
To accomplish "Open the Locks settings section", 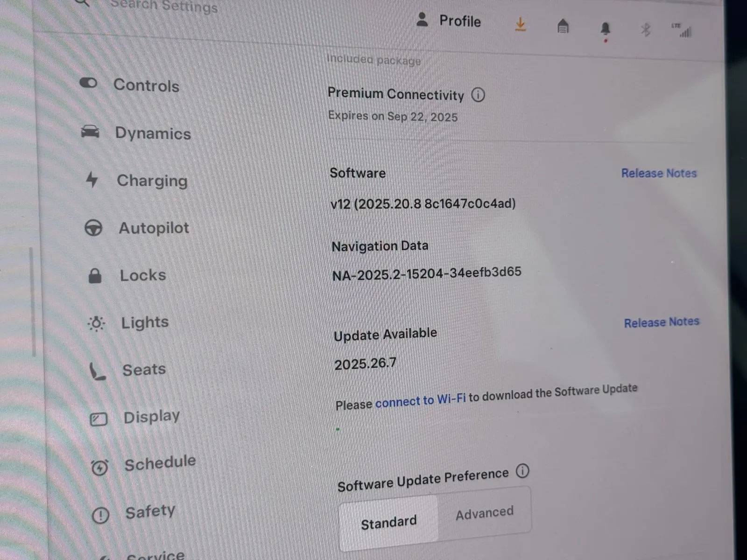I will 143,275.
